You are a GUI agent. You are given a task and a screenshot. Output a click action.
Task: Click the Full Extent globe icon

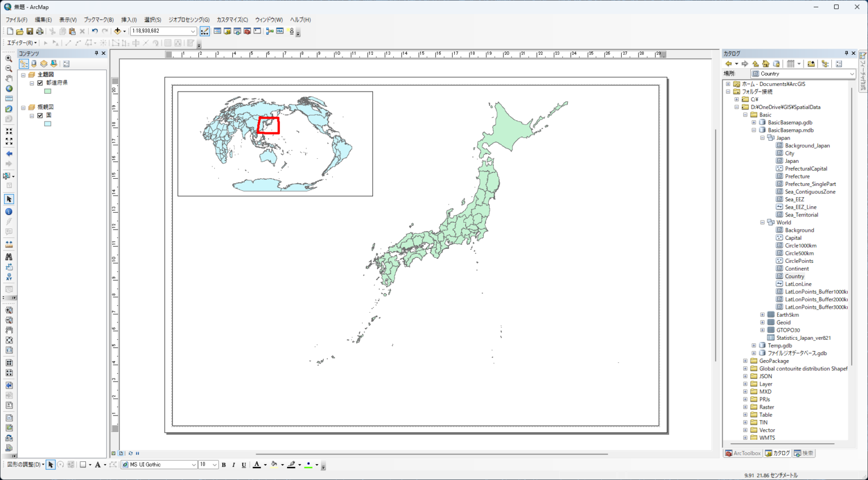(x=8, y=89)
